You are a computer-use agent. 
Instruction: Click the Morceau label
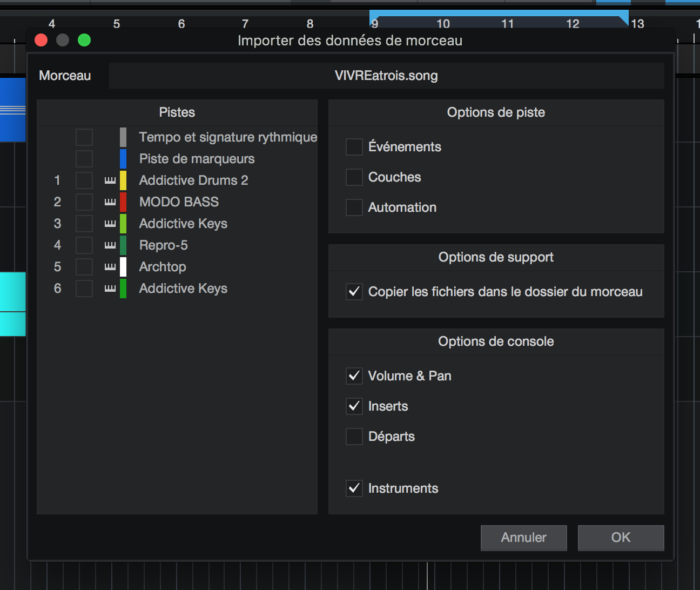coord(65,76)
